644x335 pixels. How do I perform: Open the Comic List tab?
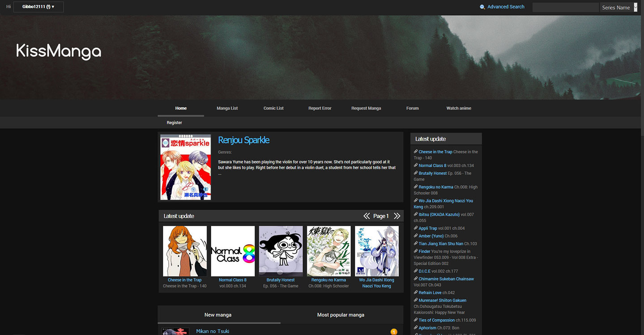pos(273,108)
